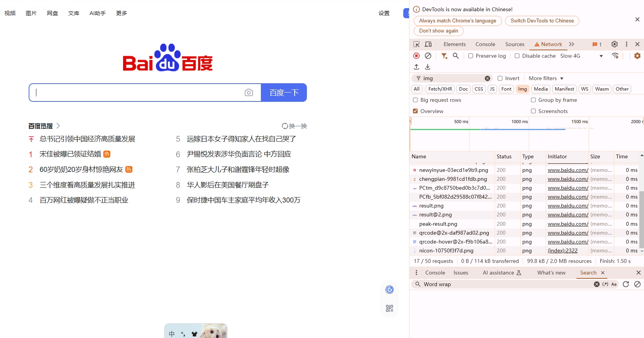Viewport: 644px width, 338px height.
Task: Open the What's new drawer tab
Action: click(x=551, y=273)
